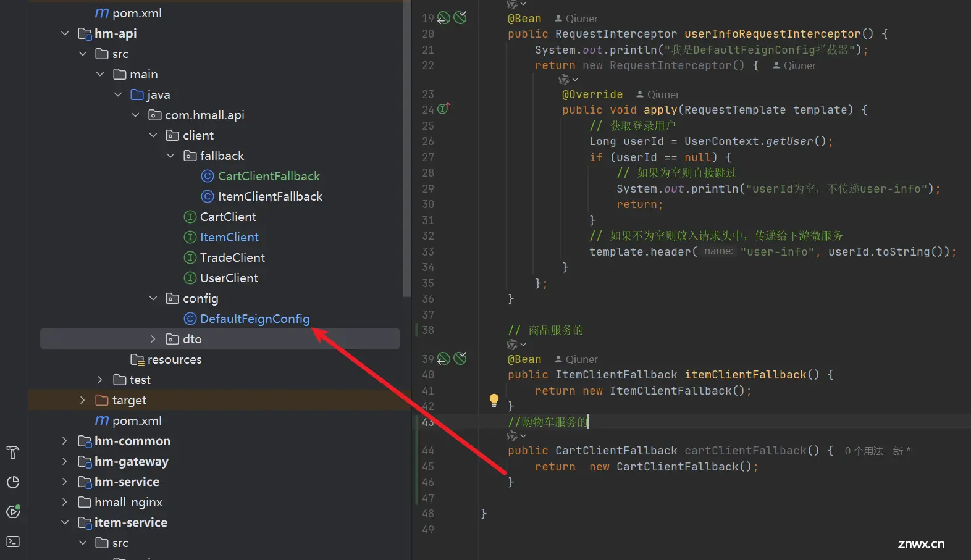Click the cartClientFallback method name

tap(746, 451)
